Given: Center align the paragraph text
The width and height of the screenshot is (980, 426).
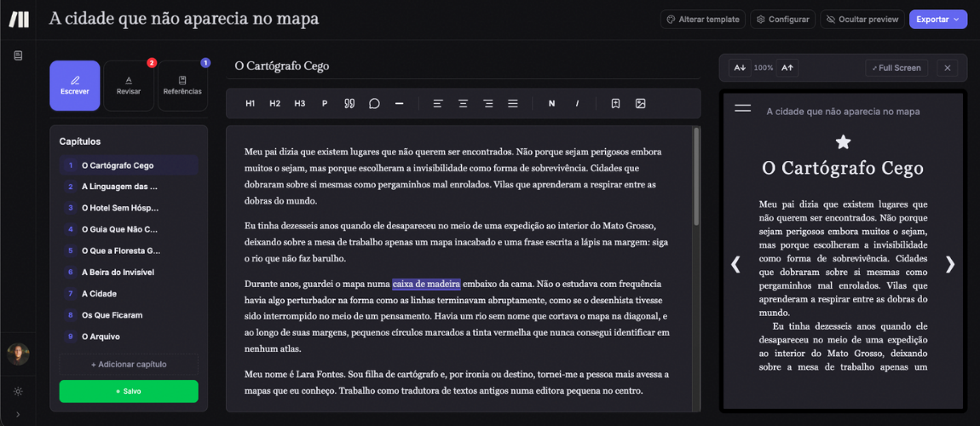Looking at the screenshot, I should click(x=463, y=104).
